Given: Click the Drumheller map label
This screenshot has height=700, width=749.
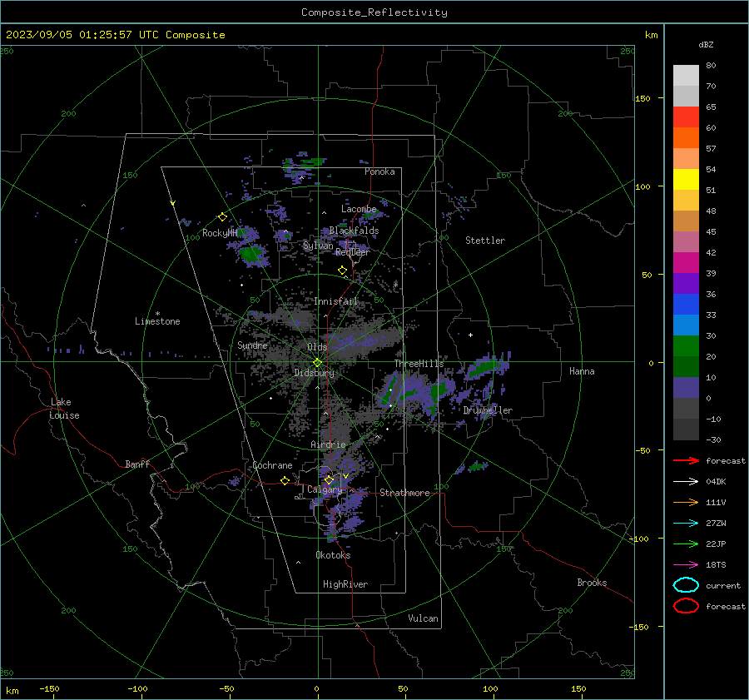Looking at the screenshot, I should (488, 410).
